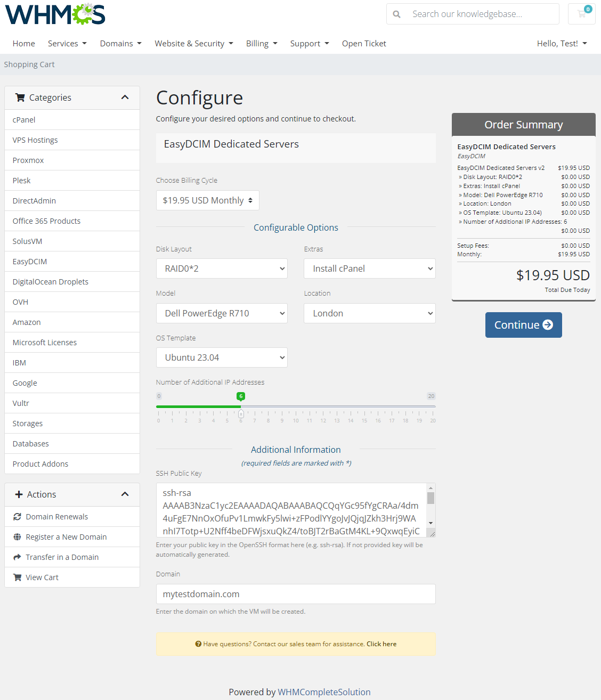Set additional IP addresses slider to 6
Viewport: 601px width, 700px height.
pos(241,413)
